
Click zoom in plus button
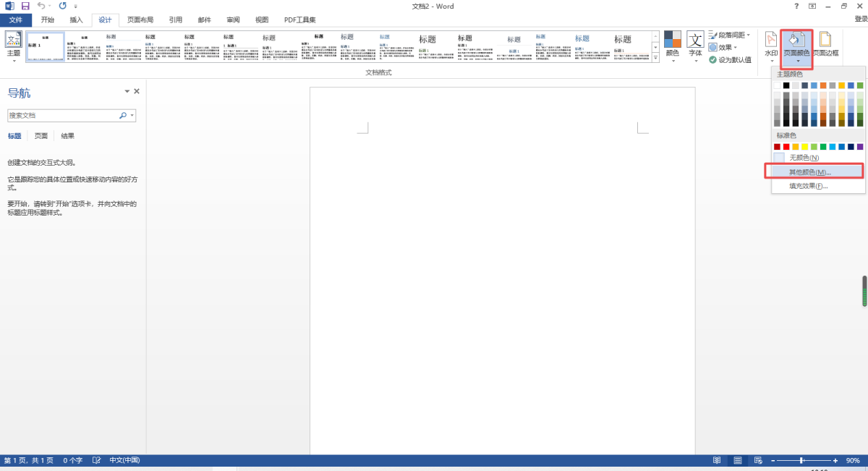coord(836,460)
